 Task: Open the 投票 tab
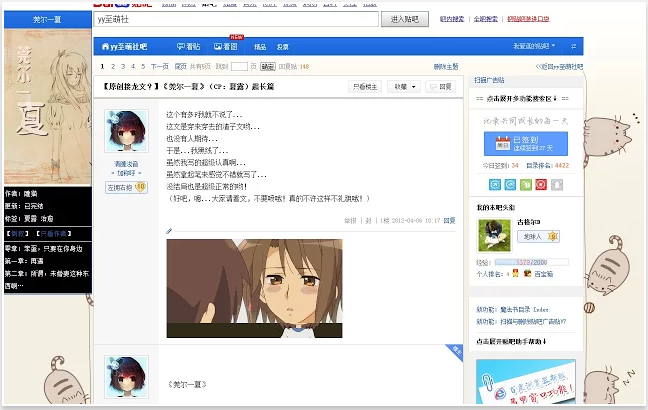pos(283,47)
